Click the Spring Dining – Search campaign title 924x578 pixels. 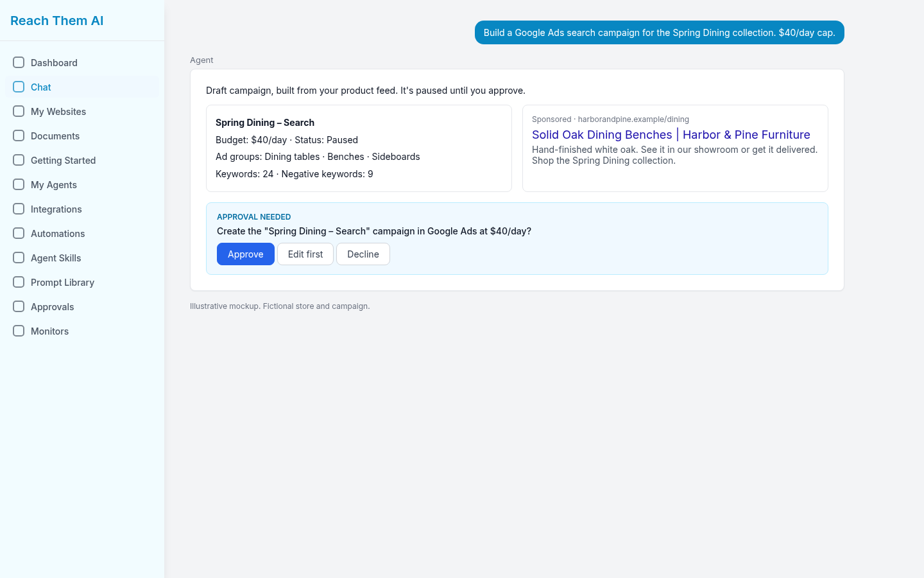tap(265, 123)
